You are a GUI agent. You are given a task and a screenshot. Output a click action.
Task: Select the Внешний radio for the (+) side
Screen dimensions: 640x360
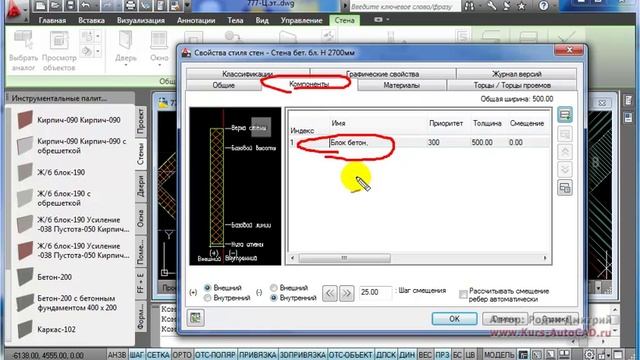pos(207,288)
